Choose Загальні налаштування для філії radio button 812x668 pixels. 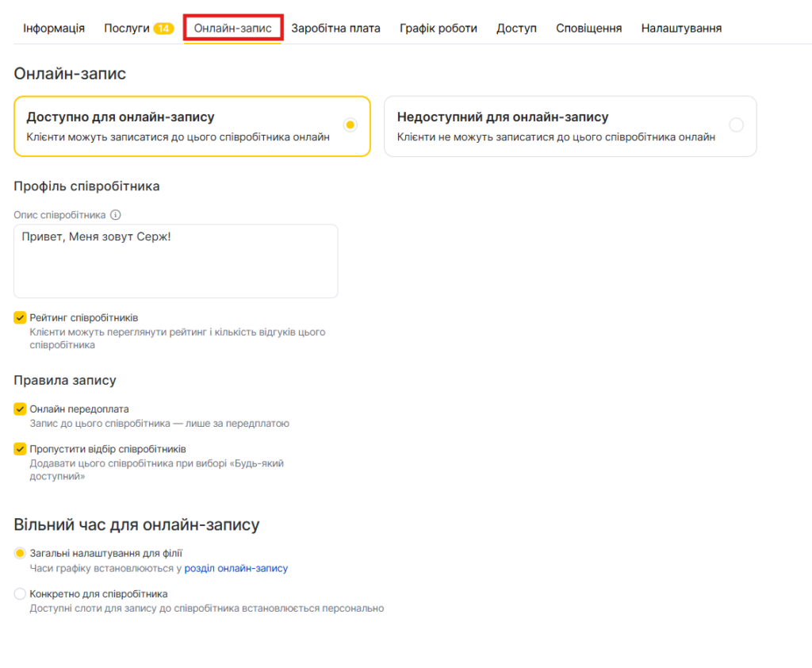(21, 553)
